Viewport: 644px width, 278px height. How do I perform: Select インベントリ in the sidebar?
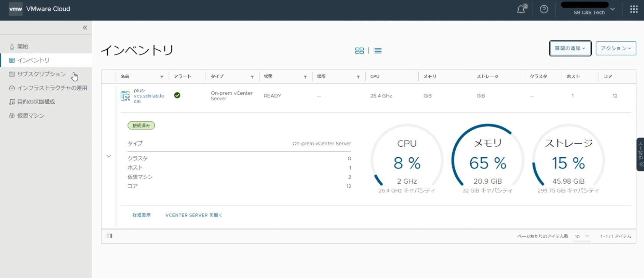tap(46, 60)
